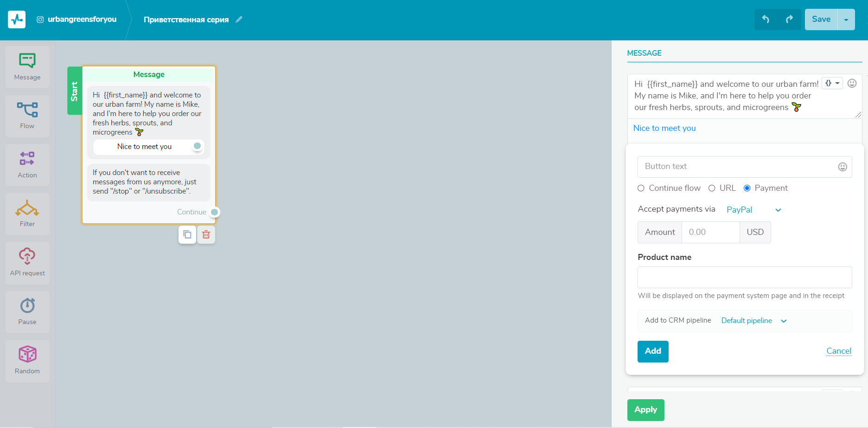Open the urbangreensforyou Instagram account link
The width and height of the screenshot is (868, 428).
pos(77,19)
